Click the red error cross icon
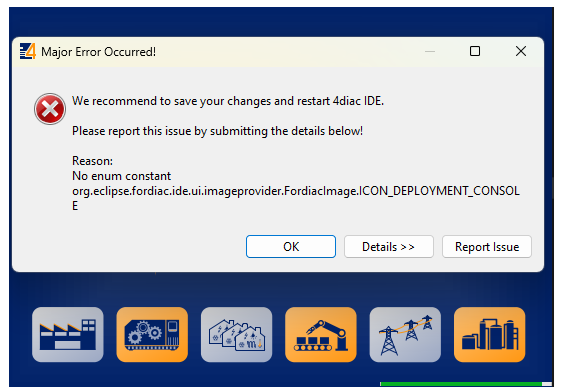This screenshot has height=391, width=573. pyautogui.click(x=50, y=109)
